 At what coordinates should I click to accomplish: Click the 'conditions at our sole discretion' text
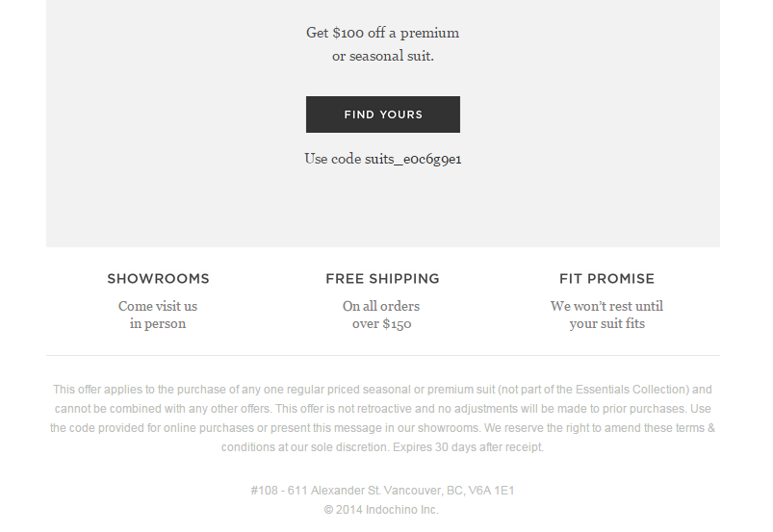click(304, 447)
